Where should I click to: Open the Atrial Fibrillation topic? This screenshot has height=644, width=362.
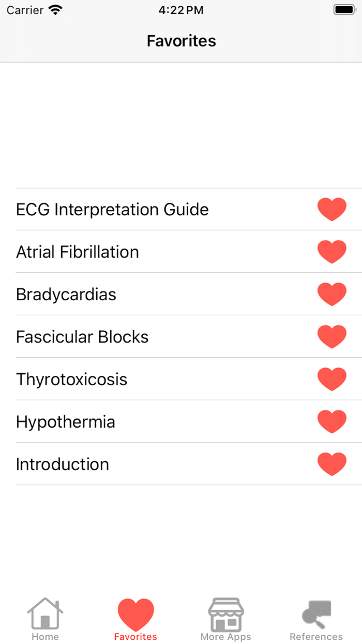point(78,252)
